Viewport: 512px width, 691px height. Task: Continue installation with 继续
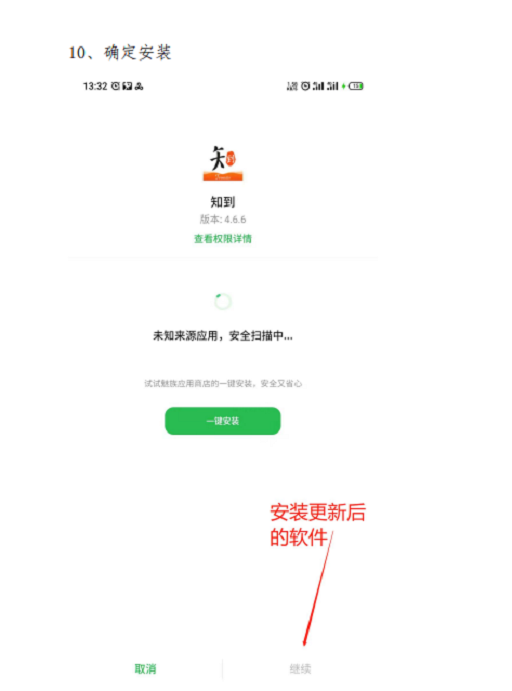[301, 669]
